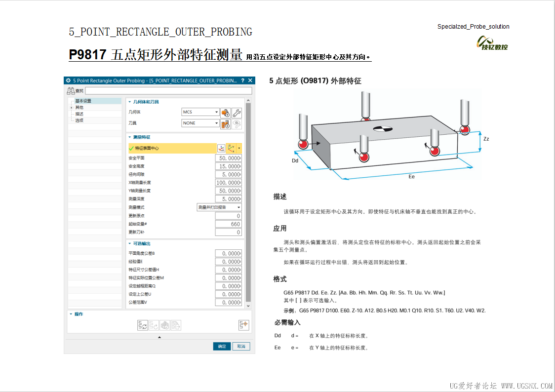555x392 pixels.
Task: Click the binoculars find icon
Action: click(71, 91)
